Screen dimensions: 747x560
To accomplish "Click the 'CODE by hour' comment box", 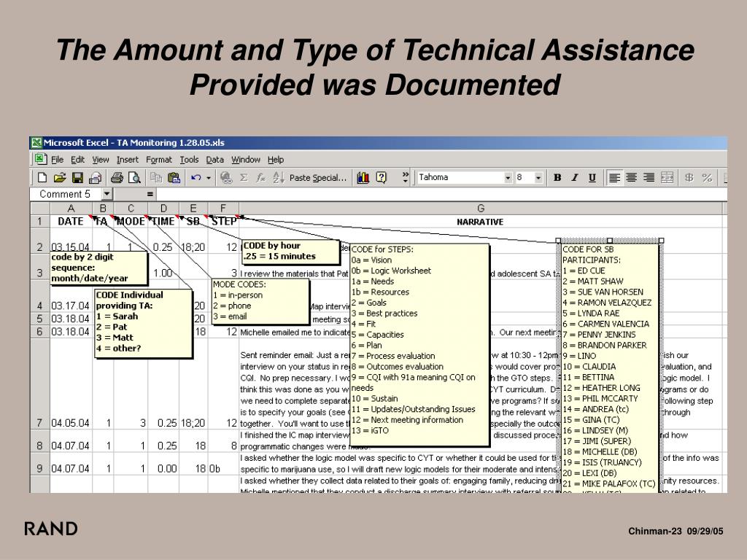I will click(x=291, y=252).
